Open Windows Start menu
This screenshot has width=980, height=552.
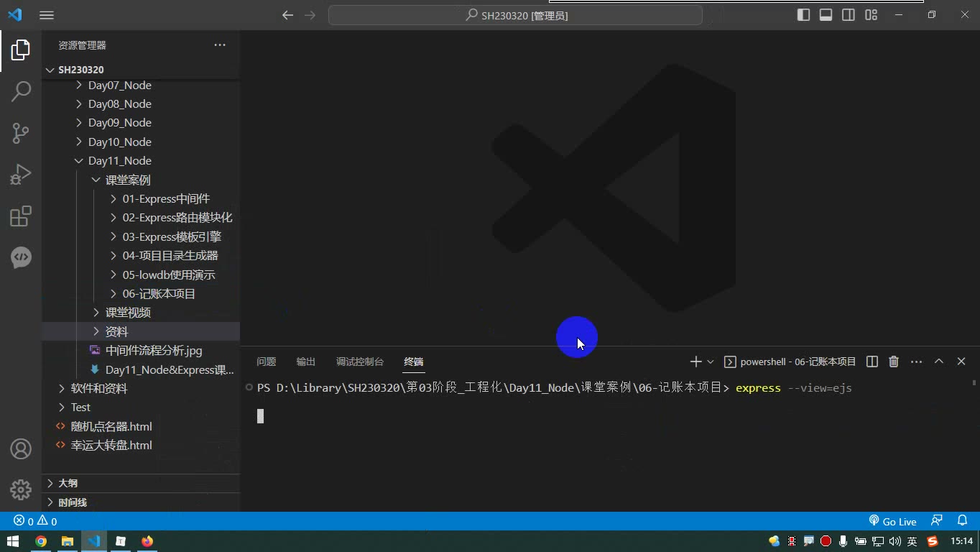coord(13,541)
